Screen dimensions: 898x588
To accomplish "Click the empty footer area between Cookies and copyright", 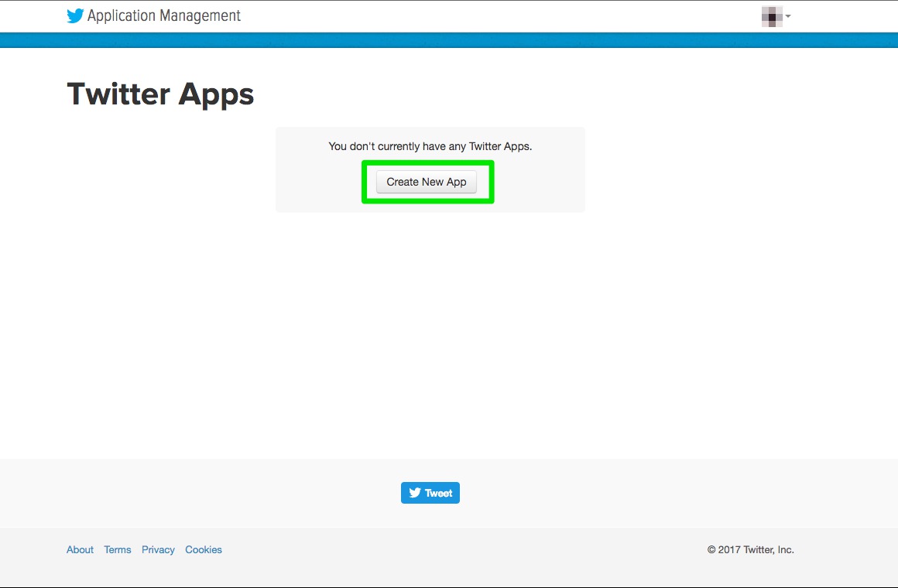I will (464, 549).
